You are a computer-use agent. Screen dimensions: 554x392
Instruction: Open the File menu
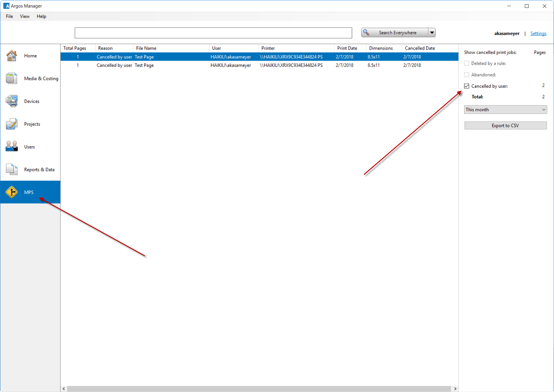[x=9, y=16]
